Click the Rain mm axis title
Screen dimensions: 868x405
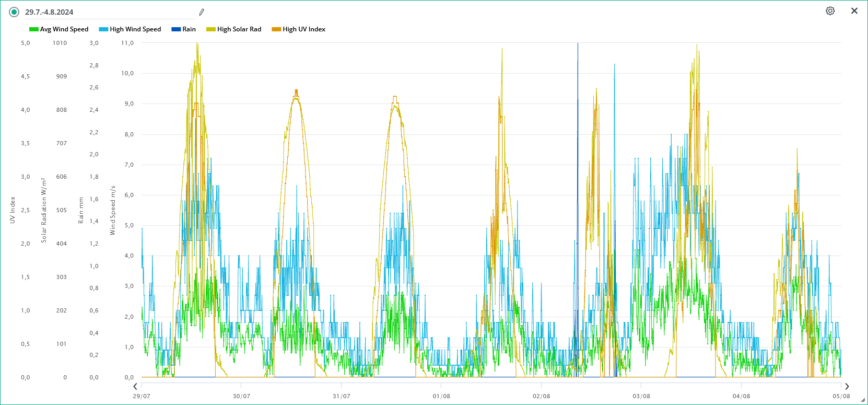click(81, 210)
